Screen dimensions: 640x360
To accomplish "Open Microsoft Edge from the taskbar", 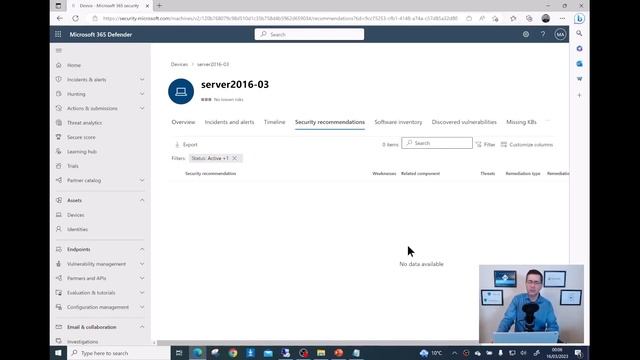I will tap(198, 353).
